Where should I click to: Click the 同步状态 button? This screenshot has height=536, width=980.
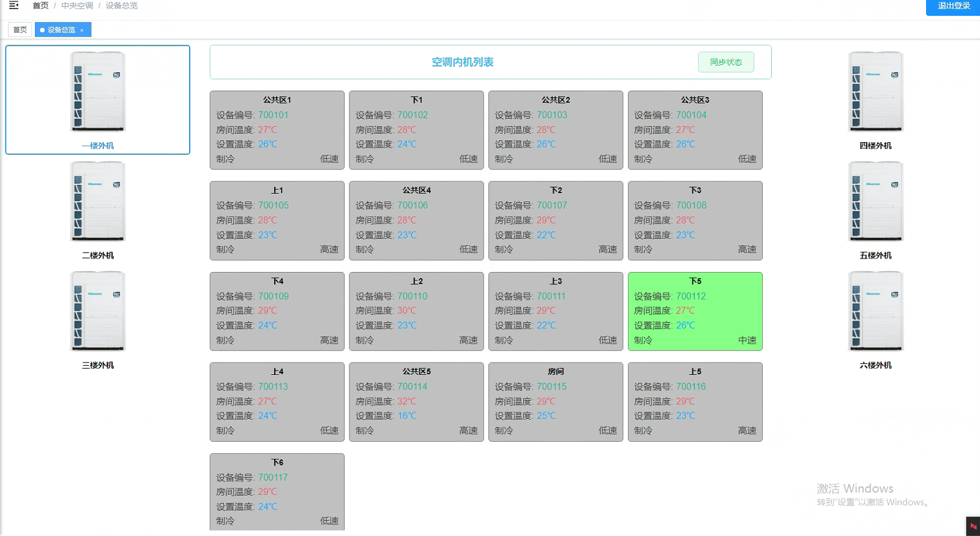[x=725, y=62]
